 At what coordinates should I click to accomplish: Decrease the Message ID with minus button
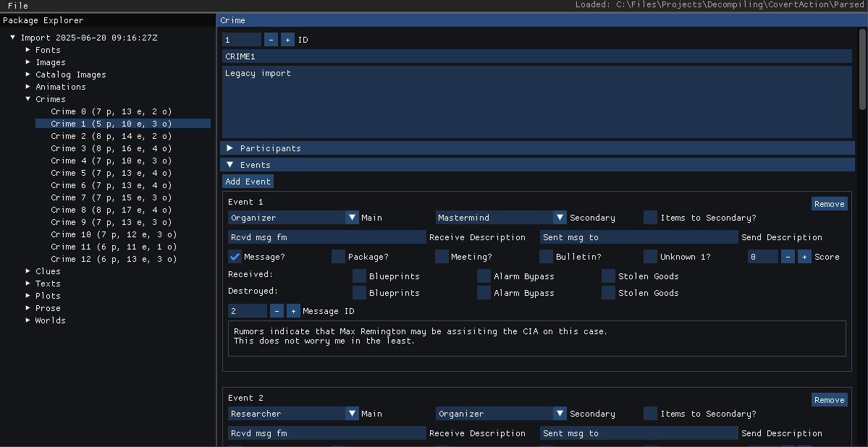[x=277, y=311]
